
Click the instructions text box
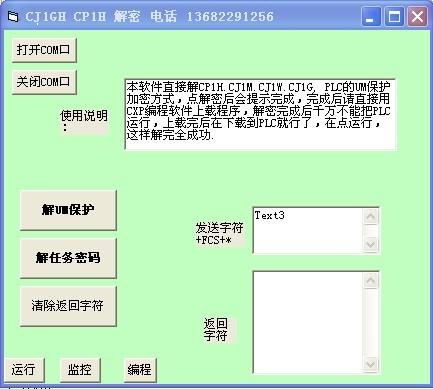click(x=260, y=114)
